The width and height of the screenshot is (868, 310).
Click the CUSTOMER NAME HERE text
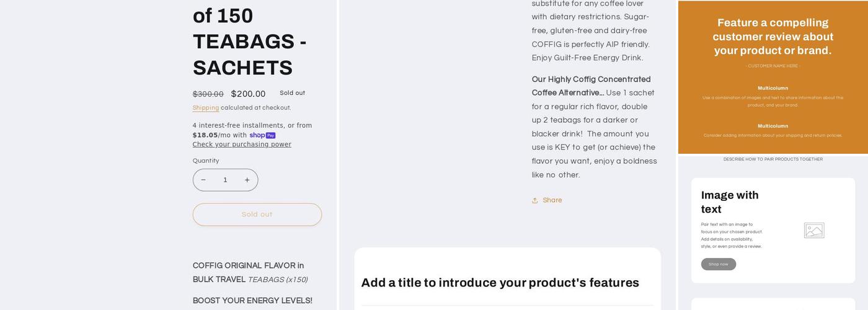(773, 66)
